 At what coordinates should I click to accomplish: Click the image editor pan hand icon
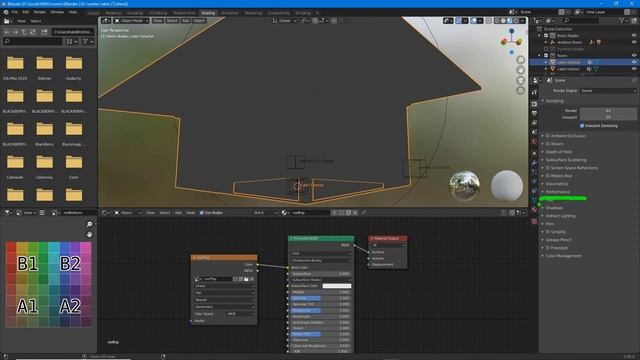(x=89, y=234)
